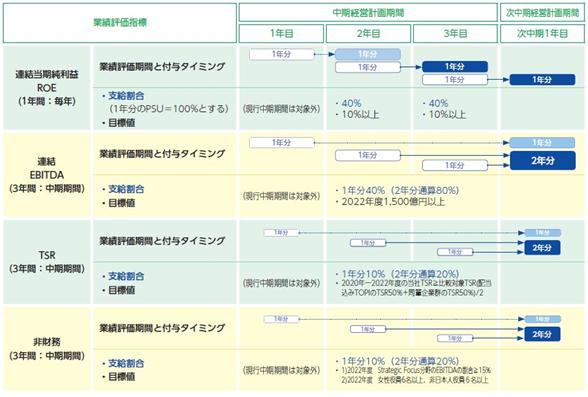Click the light blue 1年分 box under 2年目
This screenshot has height=397, width=588.
tap(368, 54)
